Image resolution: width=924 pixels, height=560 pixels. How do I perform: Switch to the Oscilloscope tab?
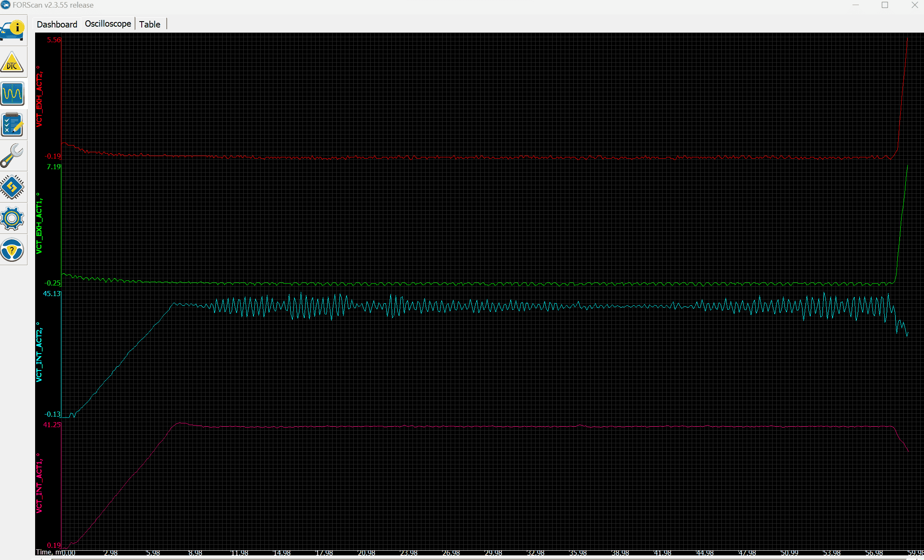pyautogui.click(x=108, y=24)
